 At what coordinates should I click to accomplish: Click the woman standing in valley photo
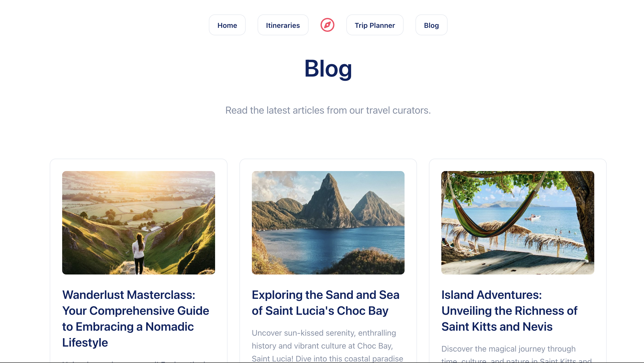coord(139,253)
